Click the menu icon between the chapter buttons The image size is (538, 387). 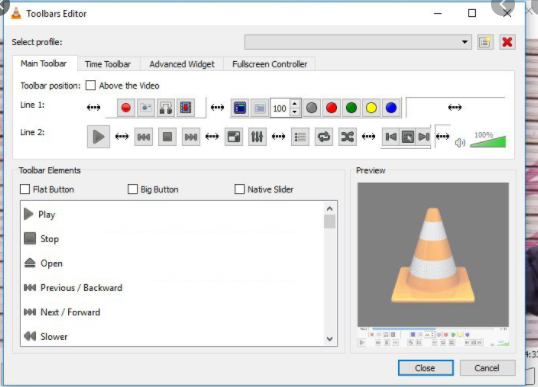click(408, 137)
